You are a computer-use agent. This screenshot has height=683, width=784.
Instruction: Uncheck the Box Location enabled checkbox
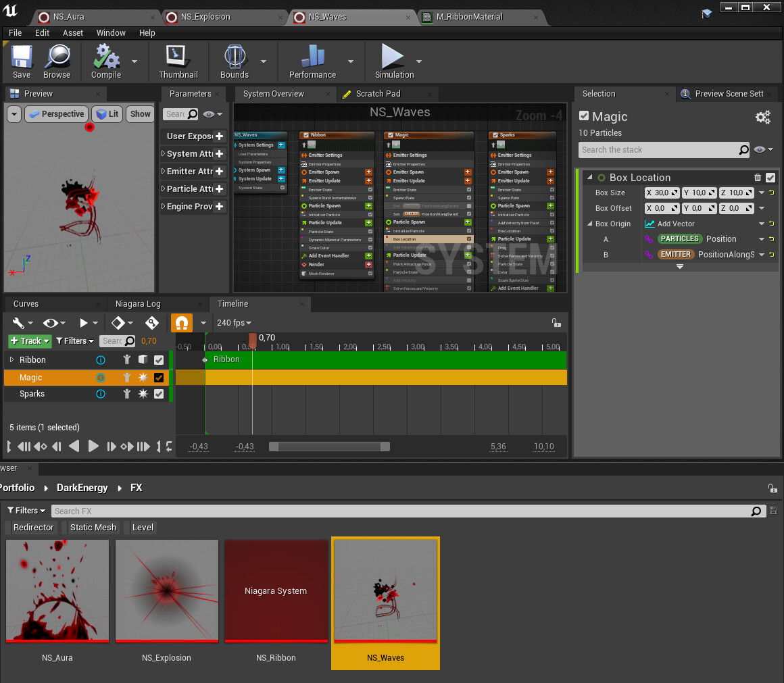(770, 177)
